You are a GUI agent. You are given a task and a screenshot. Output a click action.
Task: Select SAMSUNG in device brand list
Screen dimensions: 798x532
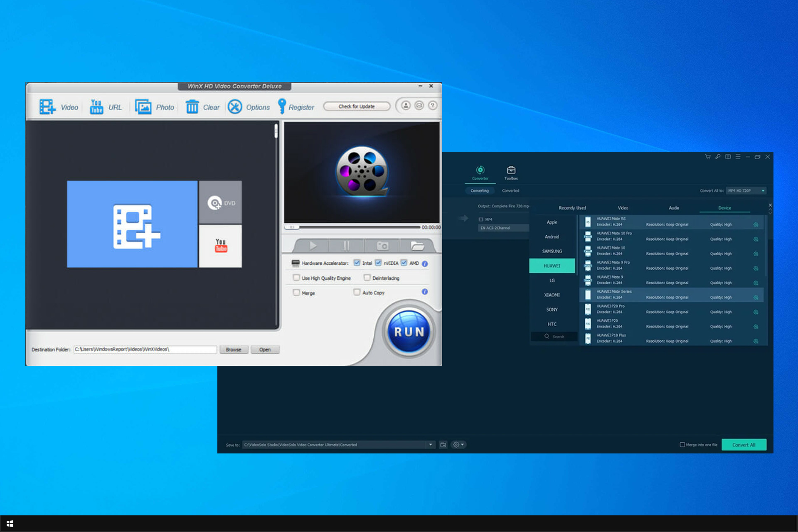tap(552, 251)
